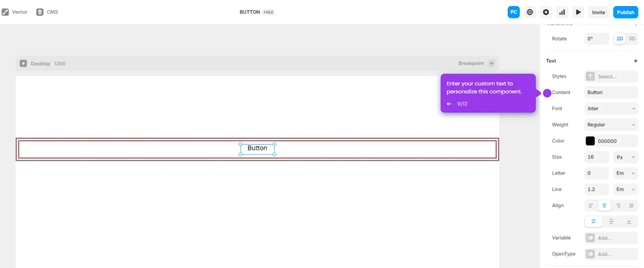
Task: Switch rotation mode to 2D
Action: (620, 39)
